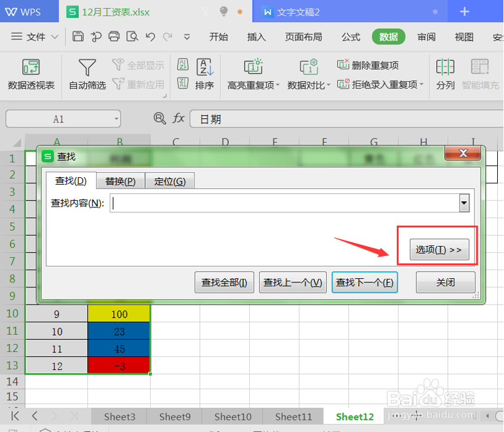Click Show All (全部显示) filter icon
Viewport: 504px width, 432px height.
pyautogui.click(x=138, y=65)
